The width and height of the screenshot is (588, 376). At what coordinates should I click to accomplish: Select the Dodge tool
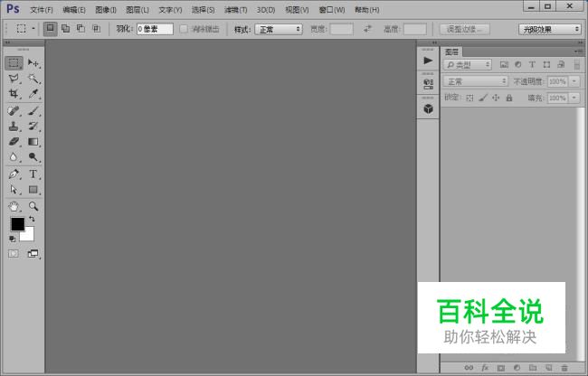click(x=33, y=157)
